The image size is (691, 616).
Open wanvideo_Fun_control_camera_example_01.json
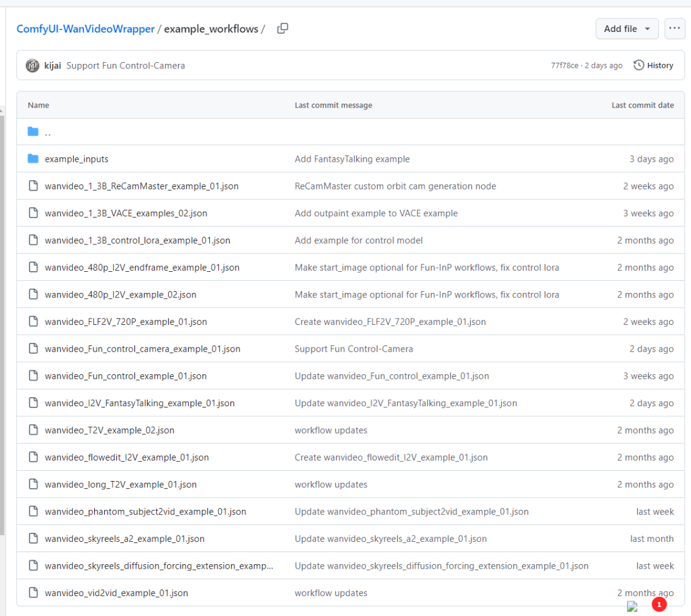tap(142, 349)
